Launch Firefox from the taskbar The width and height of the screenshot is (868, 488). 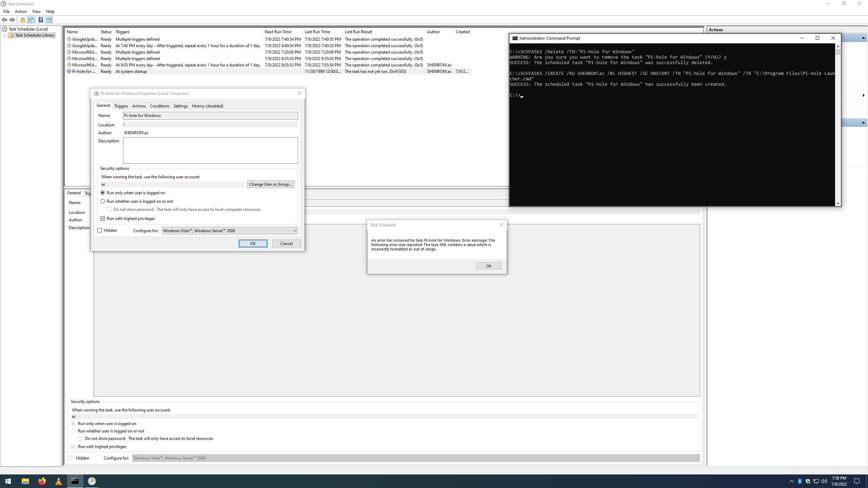point(42,481)
